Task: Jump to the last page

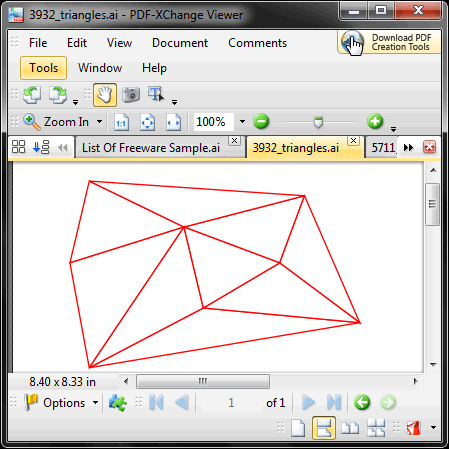Action: point(334,402)
